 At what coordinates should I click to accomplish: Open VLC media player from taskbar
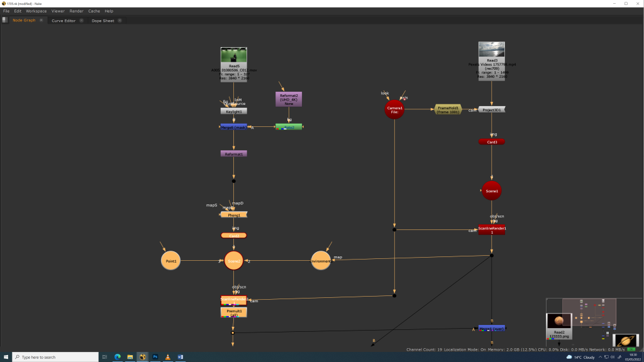coord(167,357)
